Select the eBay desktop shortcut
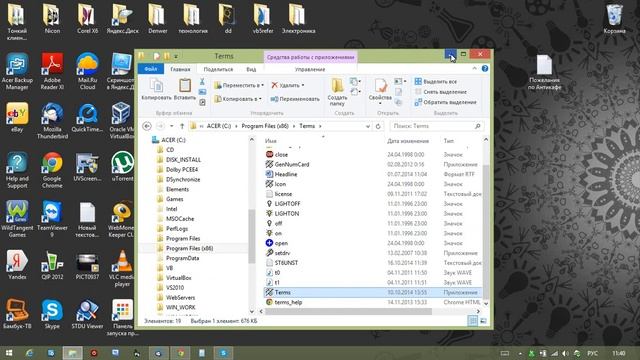Screen dimensions: 640x360 (x=17, y=118)
